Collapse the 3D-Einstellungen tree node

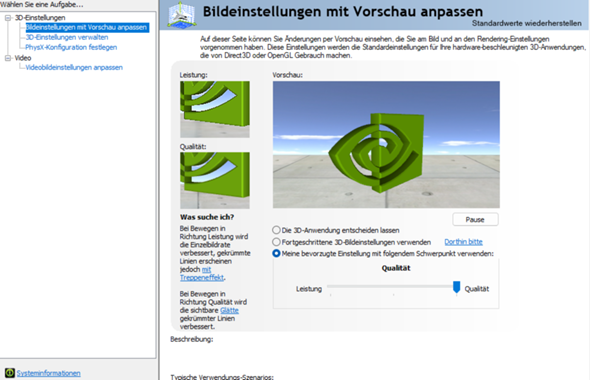8,18
